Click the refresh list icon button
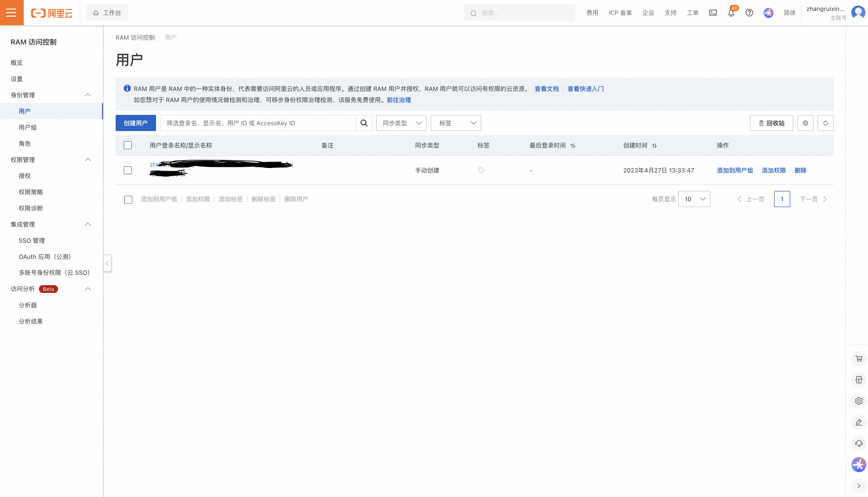This screenshot has width=868, height=497. coord(825,123)
